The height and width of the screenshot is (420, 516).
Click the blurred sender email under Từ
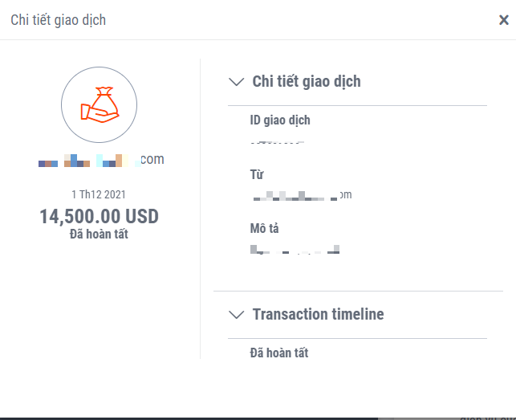coord(301,195)
